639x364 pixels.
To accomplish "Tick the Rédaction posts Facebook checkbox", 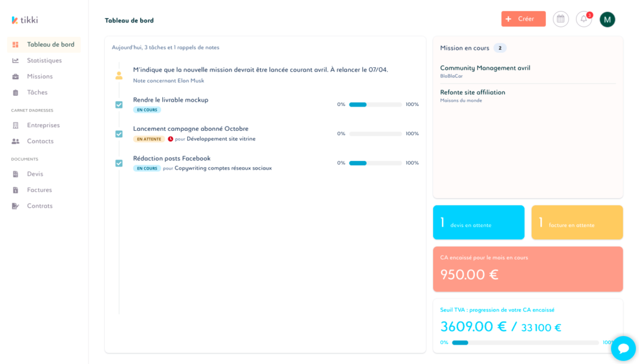I will (x=119, y=163).
